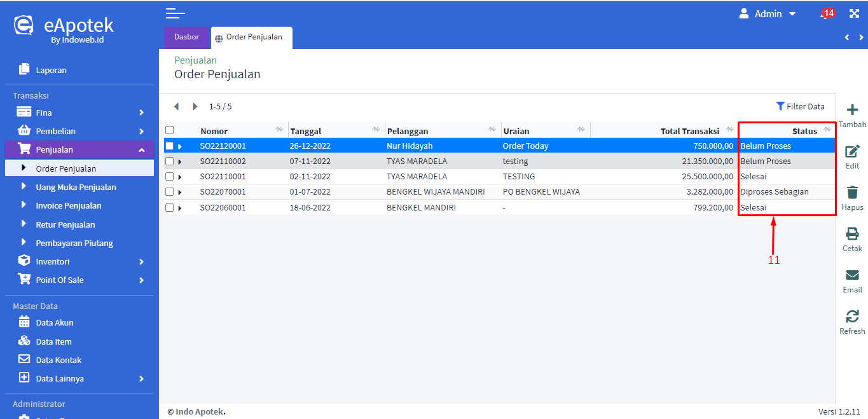
Task: Click the Filter Data button
Action: tap(800, 106)
